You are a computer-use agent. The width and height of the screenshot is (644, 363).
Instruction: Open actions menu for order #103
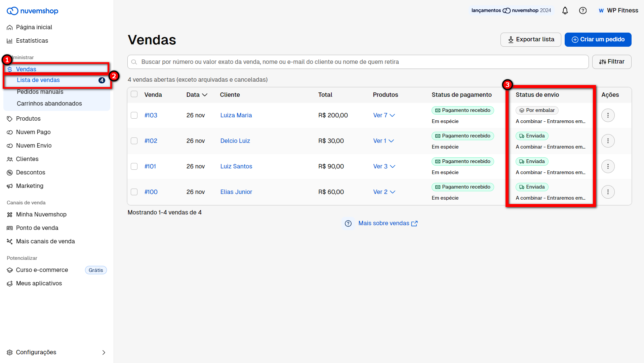point(608,115)
